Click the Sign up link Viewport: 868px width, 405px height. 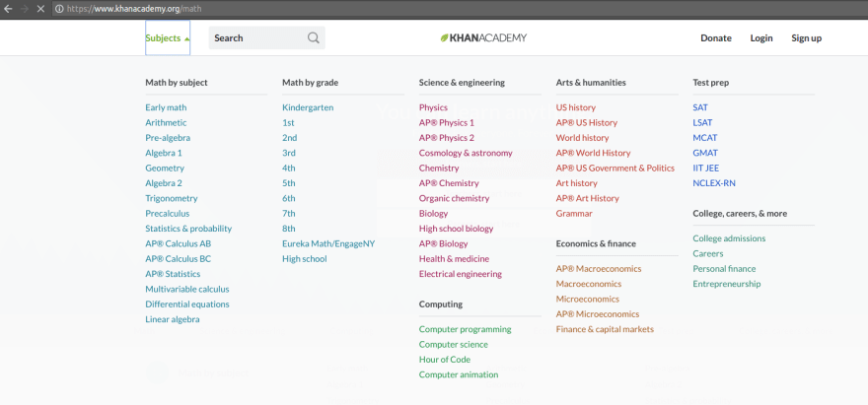pos(806,38)
